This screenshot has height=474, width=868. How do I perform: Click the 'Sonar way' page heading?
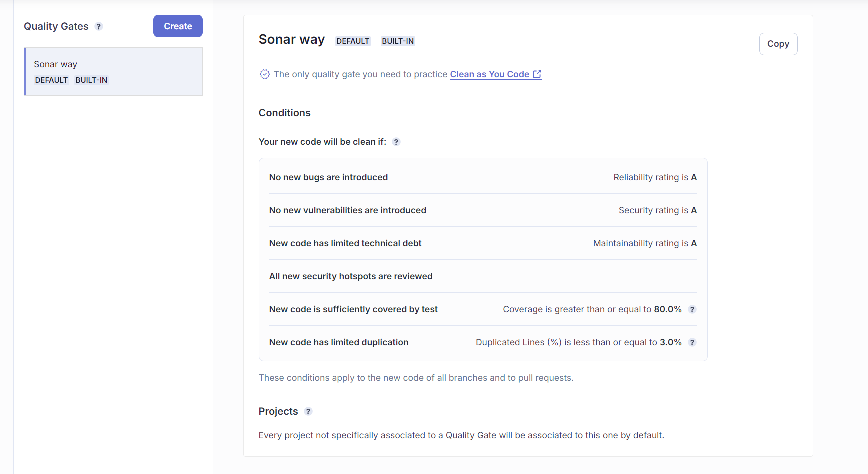(x=292, y=39)
